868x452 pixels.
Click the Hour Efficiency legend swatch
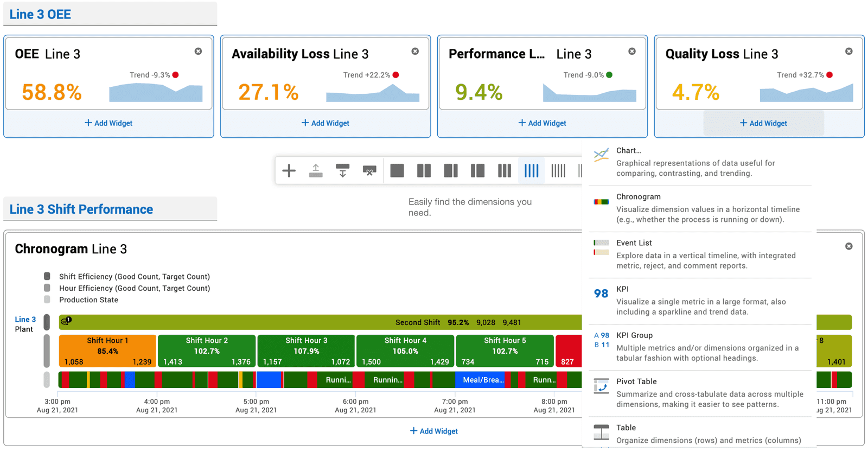click(47, 288)
